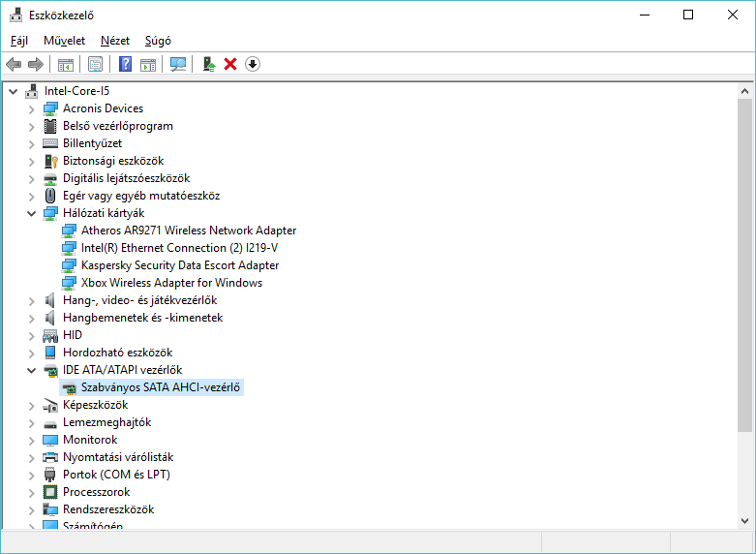756x554 pixels.
Task: Click the Back arrow toolbar icon
Action: [x=14, y=64]
